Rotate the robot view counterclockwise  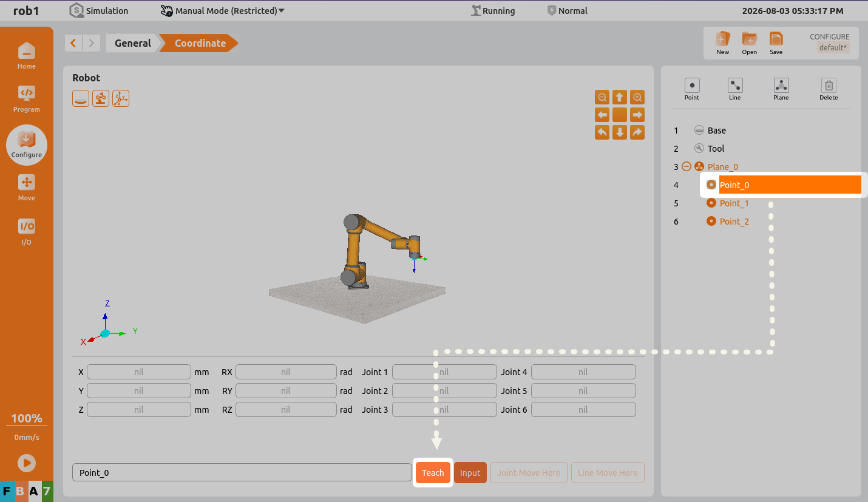click(602, 132)
